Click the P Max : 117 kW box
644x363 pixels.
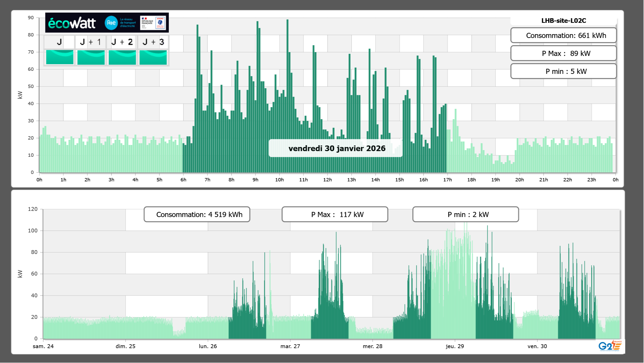(335, 214)
